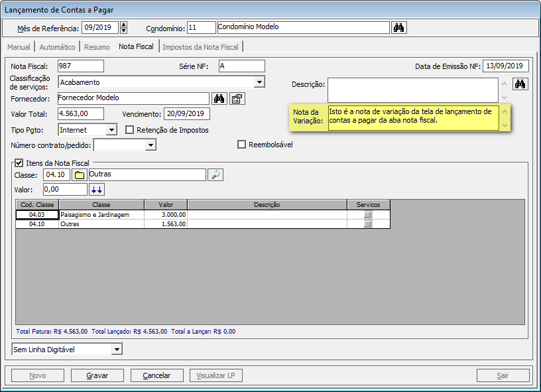Image resolution: width=541 pixels, height=392 pixels.
Task: Open Classificação de serviços dropdown
Action: [259, 82]
